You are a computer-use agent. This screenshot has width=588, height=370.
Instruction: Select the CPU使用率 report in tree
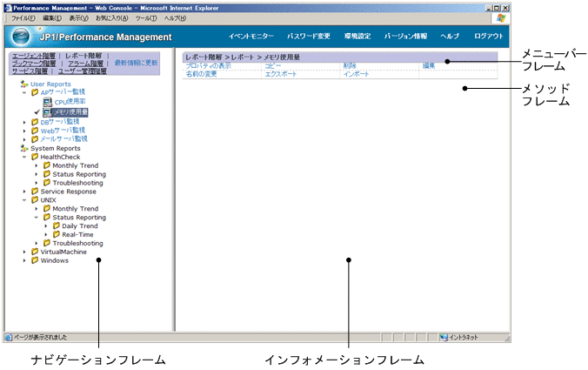pyautogui.click(x=70, y=102)
